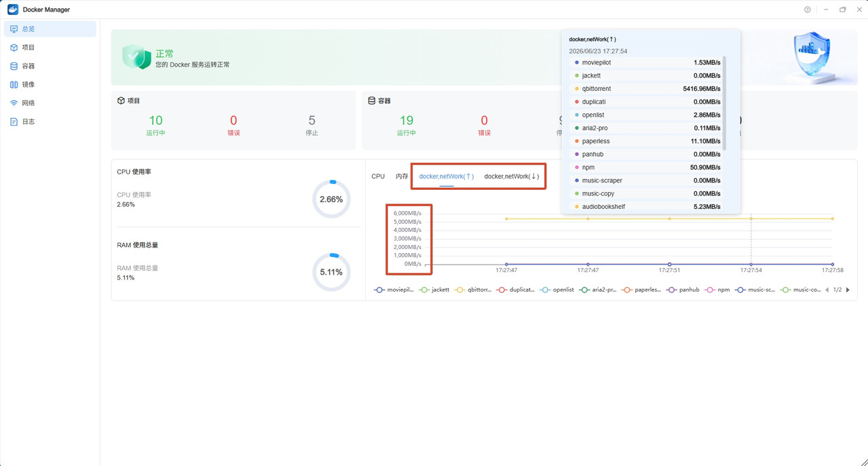Restore the Docker Manager window size

tap(843, 9)
